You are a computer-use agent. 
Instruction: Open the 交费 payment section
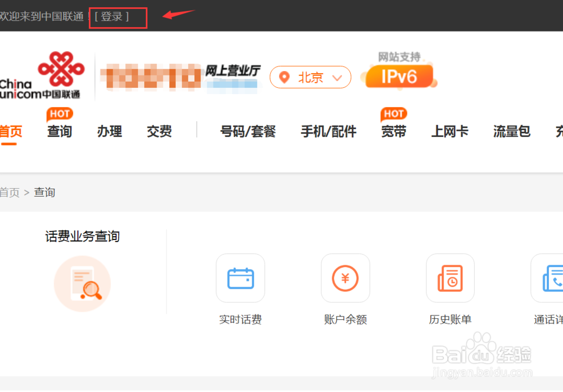158,132
